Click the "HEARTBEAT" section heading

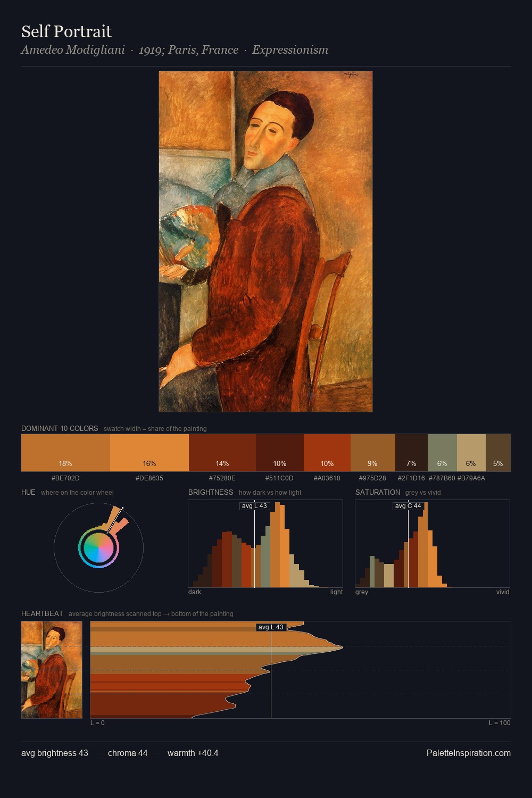pos(42,613)
